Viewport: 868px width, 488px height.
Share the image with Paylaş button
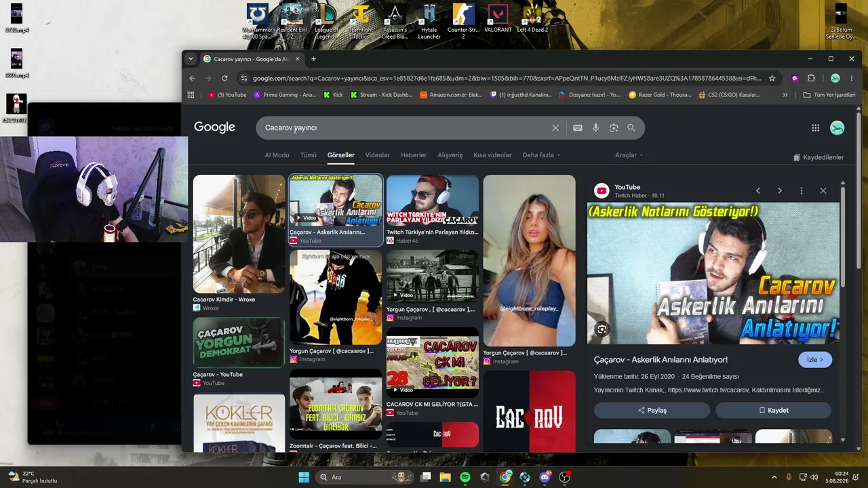click(652, 410)
